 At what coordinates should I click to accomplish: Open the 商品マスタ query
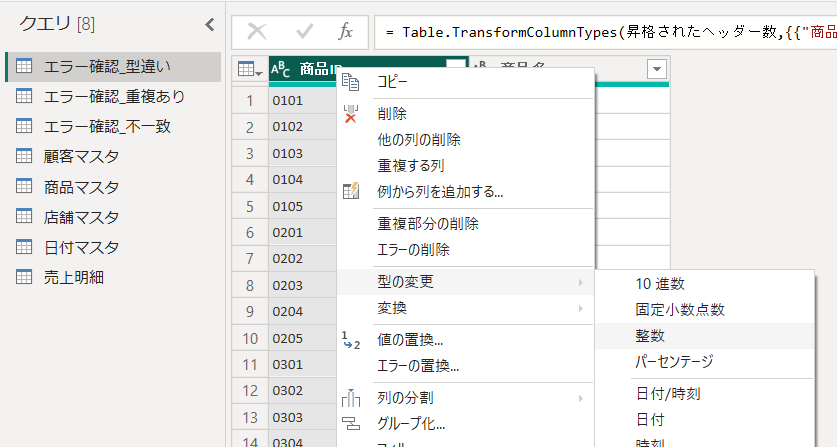(x=113, y=187)
